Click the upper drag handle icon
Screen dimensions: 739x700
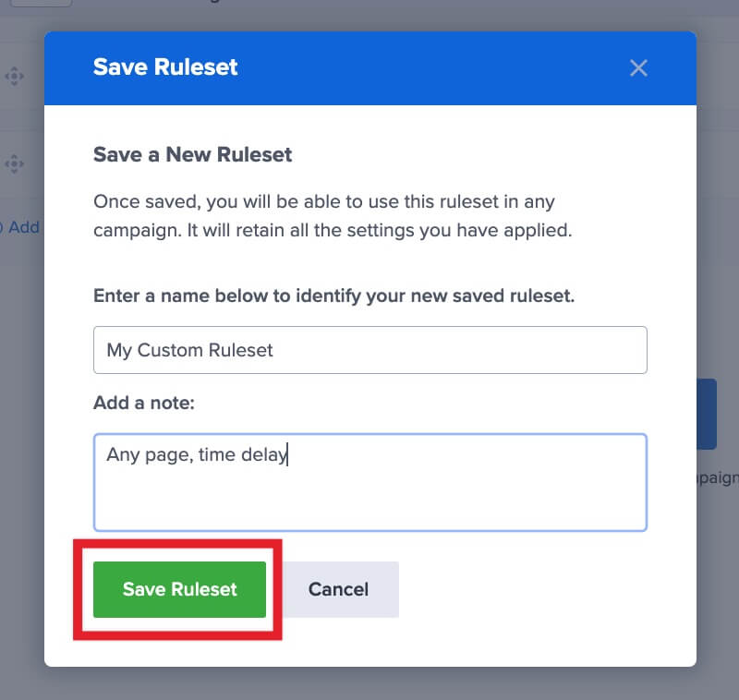click(14, 78)
